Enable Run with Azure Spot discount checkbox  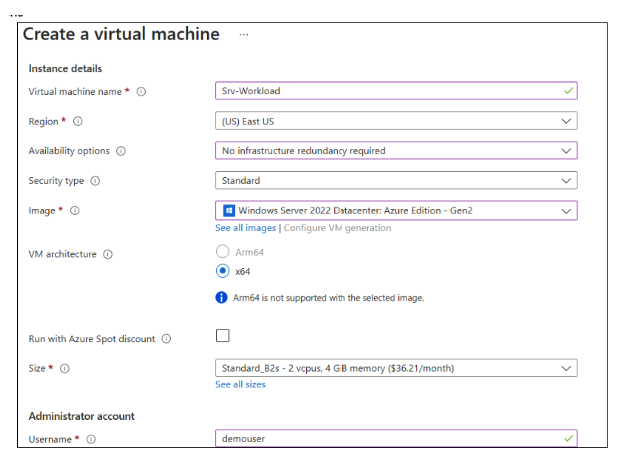(223, 336)
